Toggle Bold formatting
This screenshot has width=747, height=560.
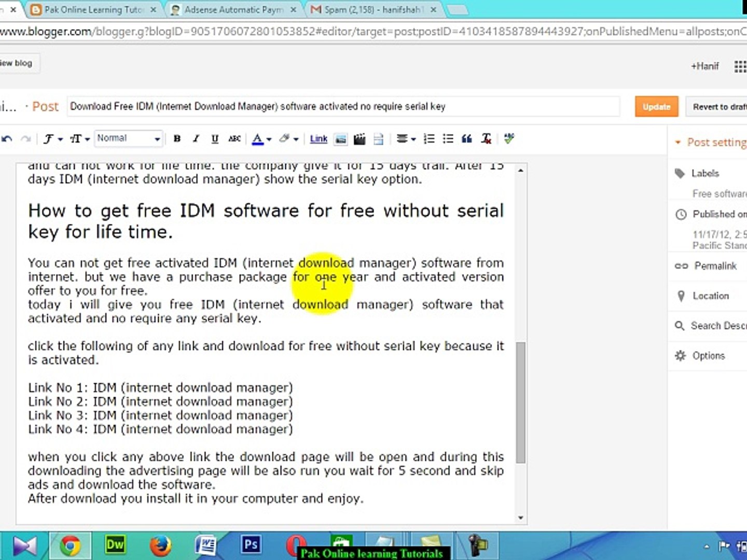click(177, 138)
